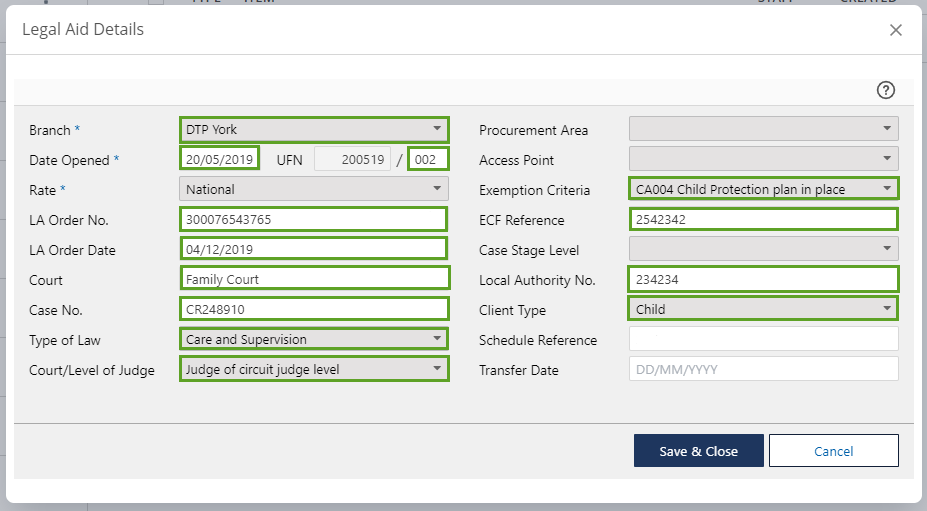Open the Client Type dropdown
This screenshot has height=511, width=927.
763,309
